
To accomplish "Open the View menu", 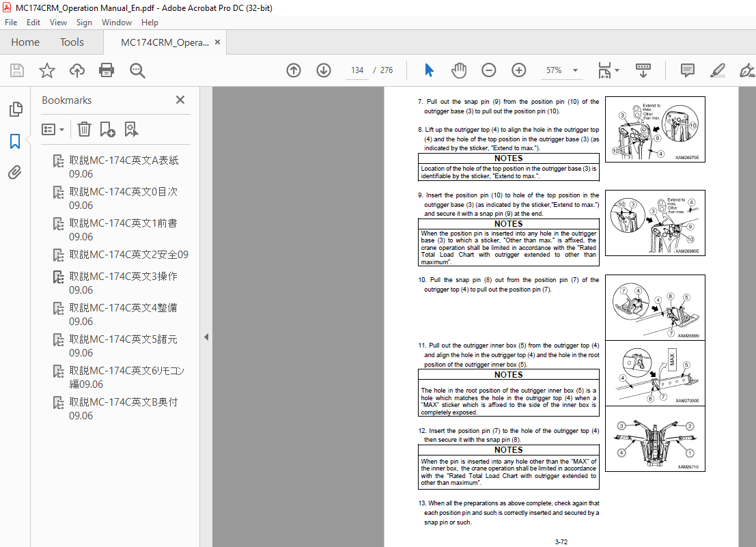I will coord(58,22).
